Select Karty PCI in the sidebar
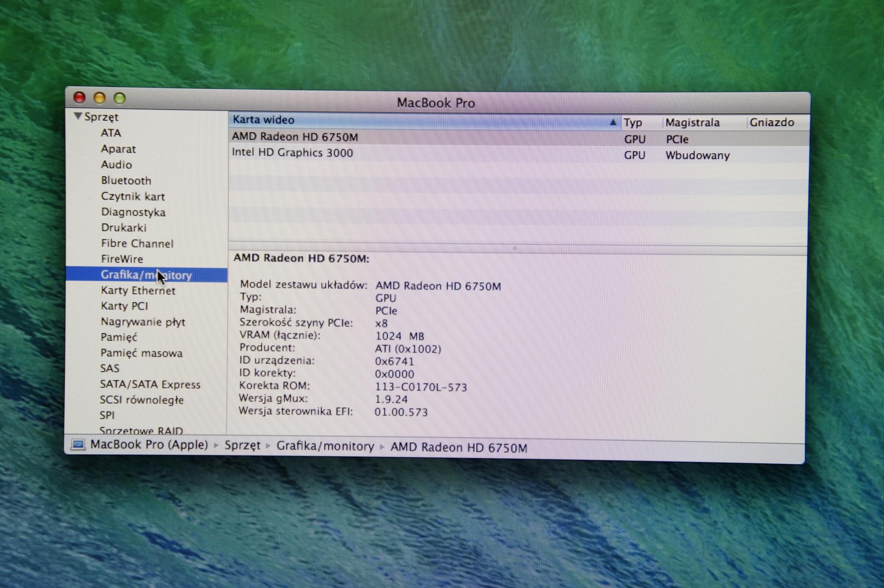The width and height of the screenshot is (884, 588). tap(124, 306)
